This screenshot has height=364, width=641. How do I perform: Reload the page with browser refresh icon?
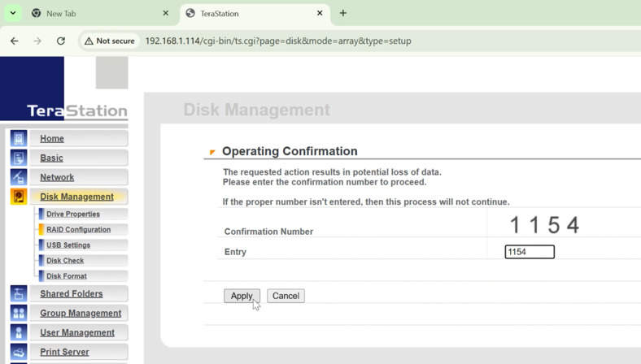point(61,41)
